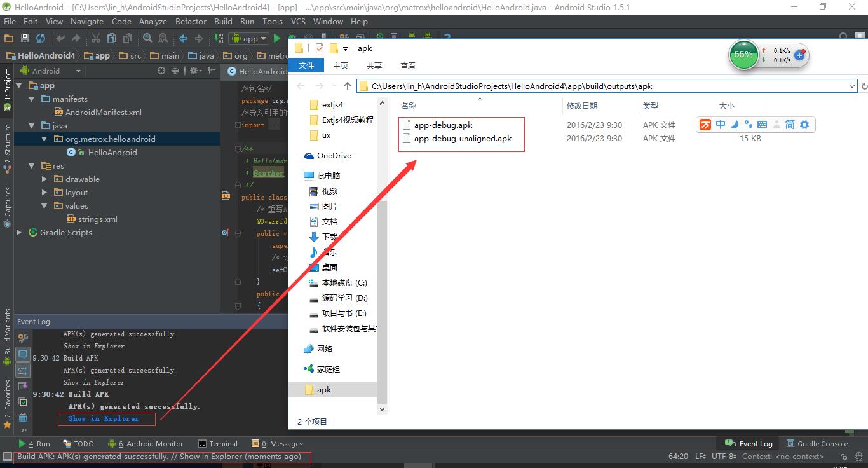Click the Collapse All icon in Project panel

[176, 71]
